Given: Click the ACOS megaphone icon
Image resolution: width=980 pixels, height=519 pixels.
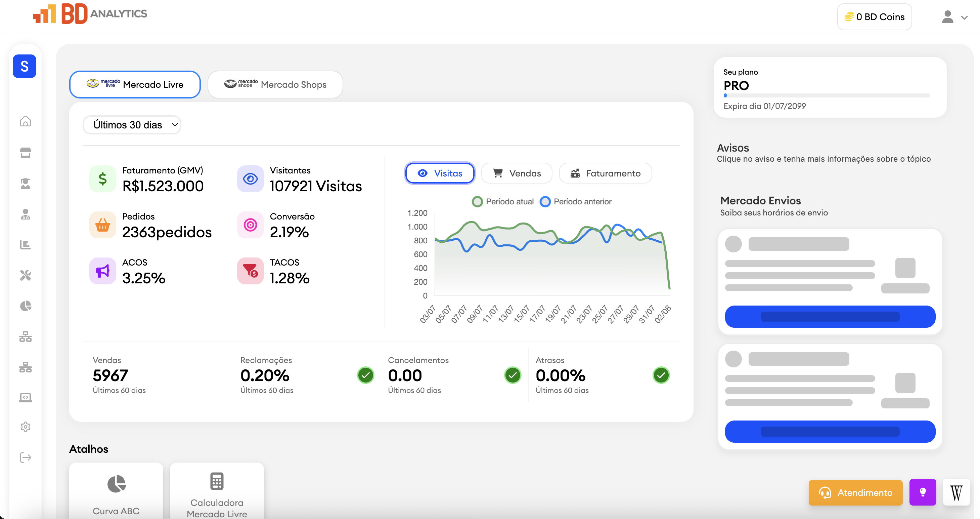Looking at the screenshot, I should pyautogui.click(x=103, y=271).
